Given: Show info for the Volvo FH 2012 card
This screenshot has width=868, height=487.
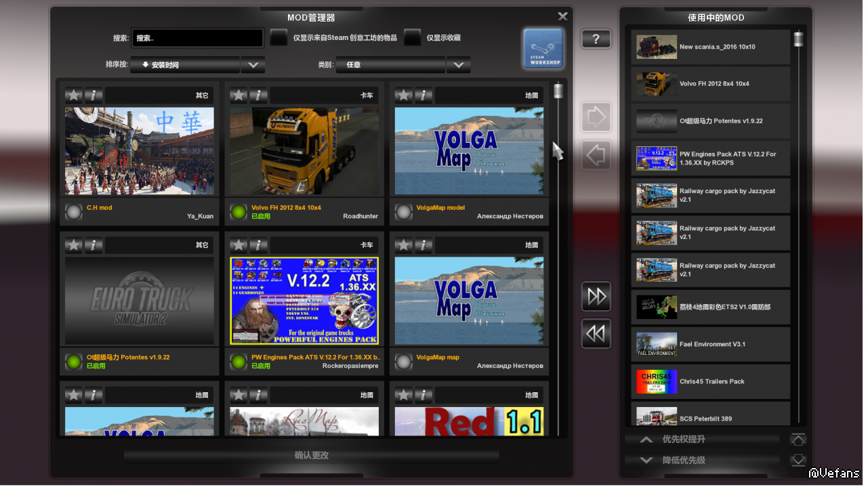Looking at the screenshot, I should point(258,95).
